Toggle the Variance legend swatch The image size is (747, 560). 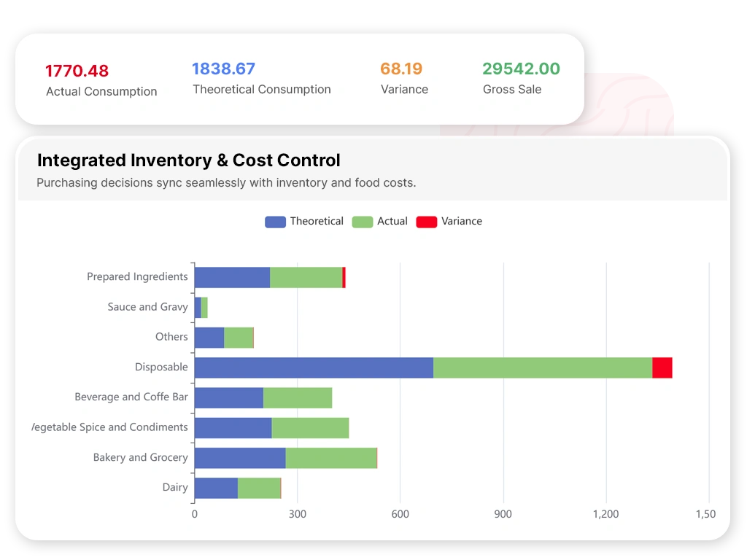click(x=426, y=222)
